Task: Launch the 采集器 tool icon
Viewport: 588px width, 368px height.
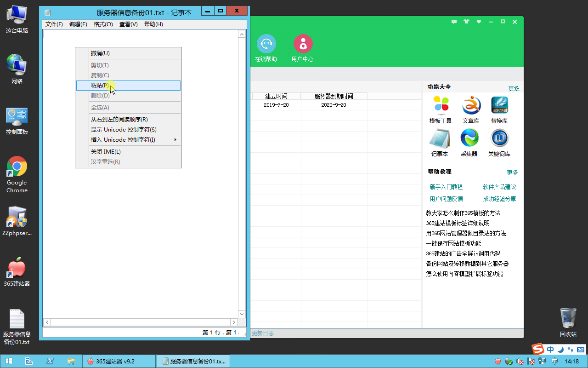Action: coord(469,138)
